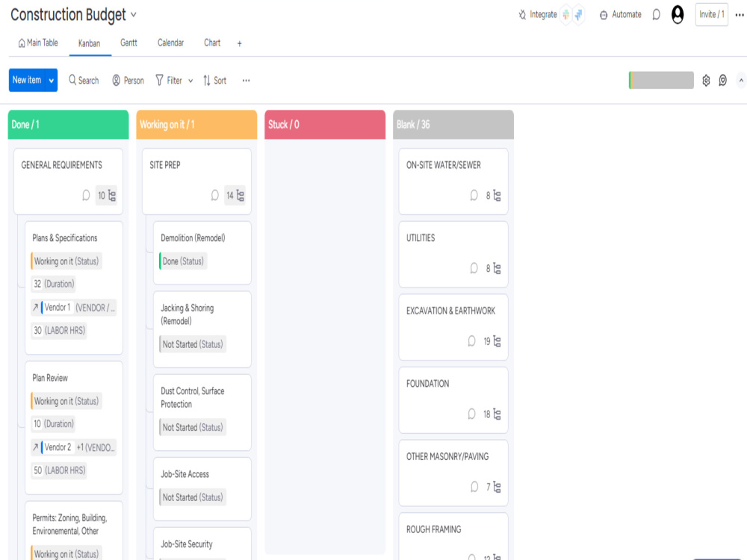Click the 50 (LABOR HRS) value

point(60,470)
